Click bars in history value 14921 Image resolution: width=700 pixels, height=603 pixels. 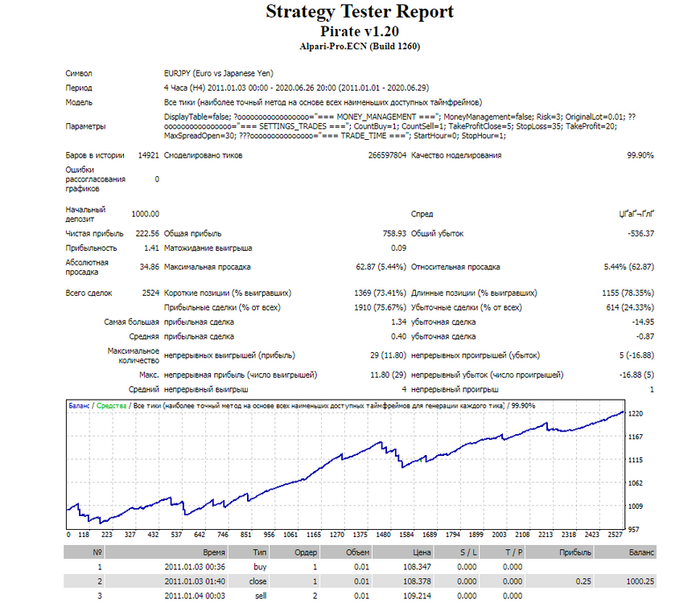tap(149, 155)
